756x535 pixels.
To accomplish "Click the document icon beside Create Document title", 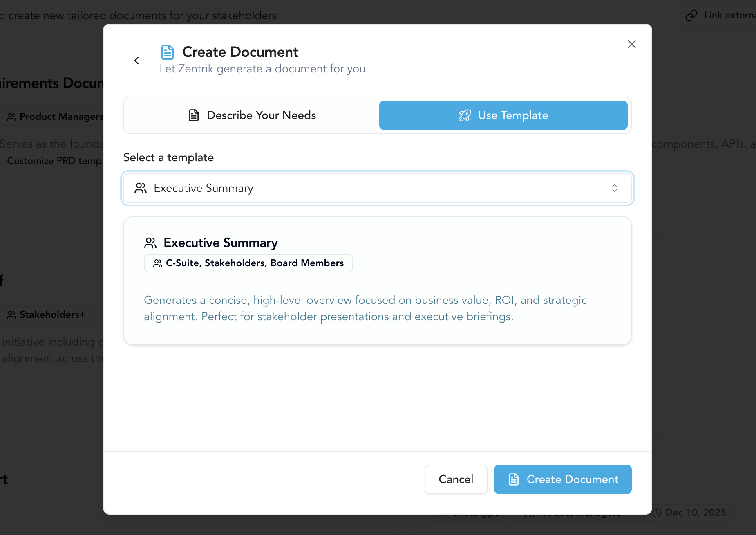I will tap(168, 52).
